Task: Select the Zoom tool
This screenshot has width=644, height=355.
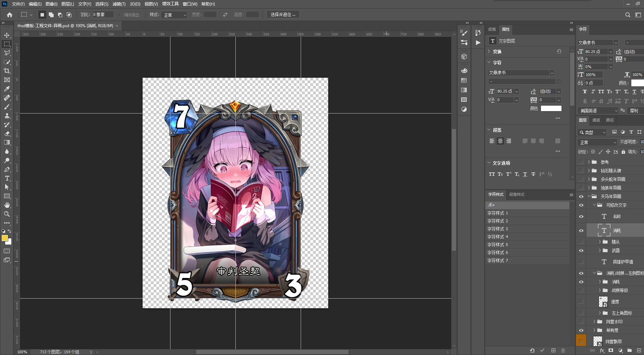Action: tap(7, 214)
